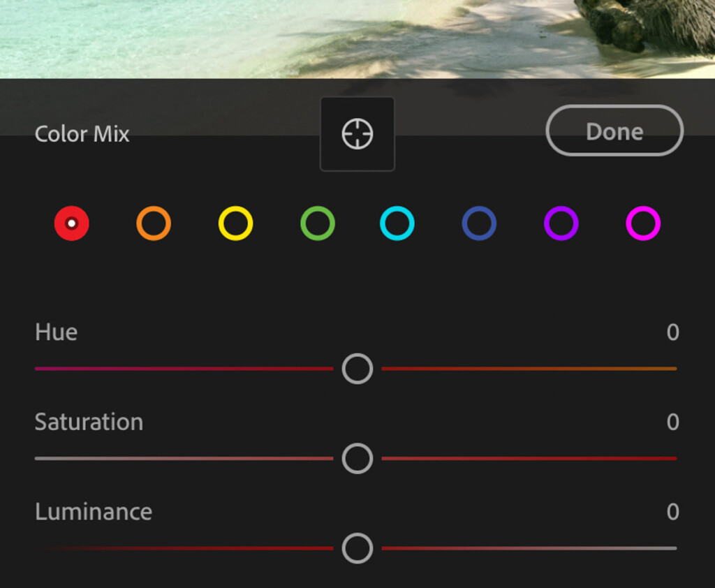Click the beach photo preview

coord(357,39)
